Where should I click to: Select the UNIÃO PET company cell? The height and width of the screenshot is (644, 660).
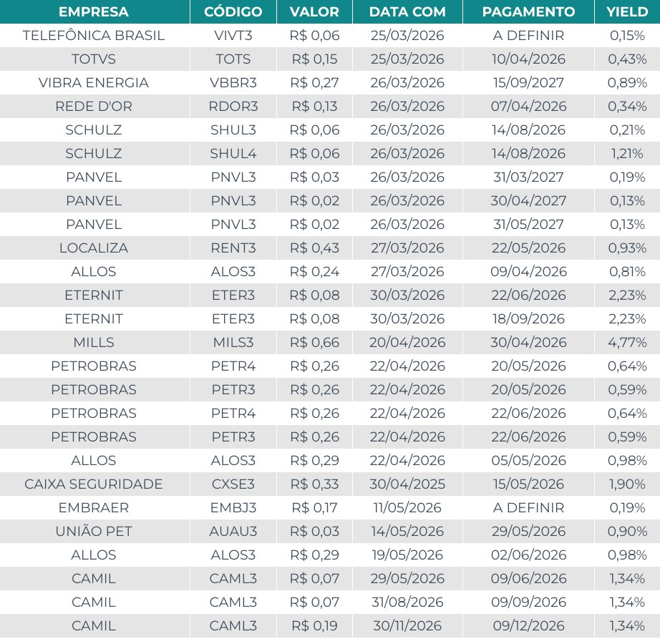[x=94, y=531]
